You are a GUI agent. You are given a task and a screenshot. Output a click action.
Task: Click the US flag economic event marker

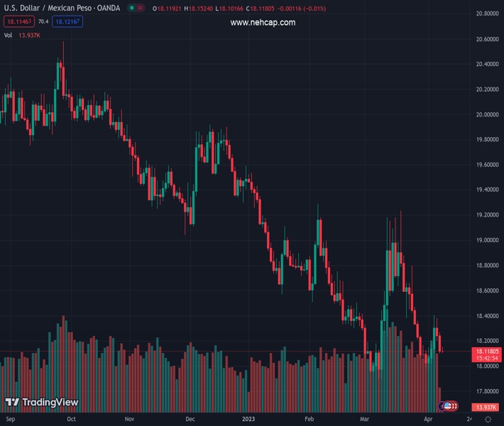pos(448,406)
